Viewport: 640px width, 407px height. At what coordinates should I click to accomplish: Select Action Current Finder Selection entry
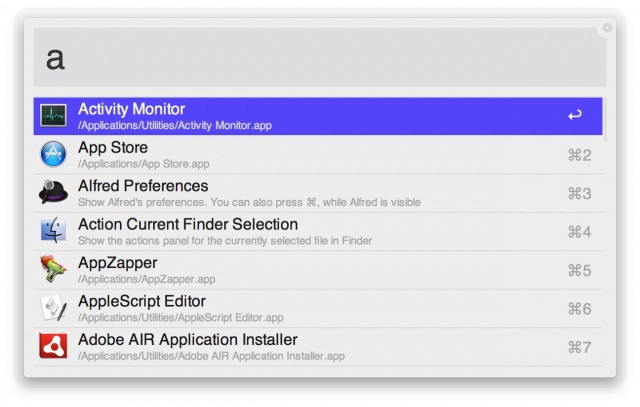pos(188,224)
